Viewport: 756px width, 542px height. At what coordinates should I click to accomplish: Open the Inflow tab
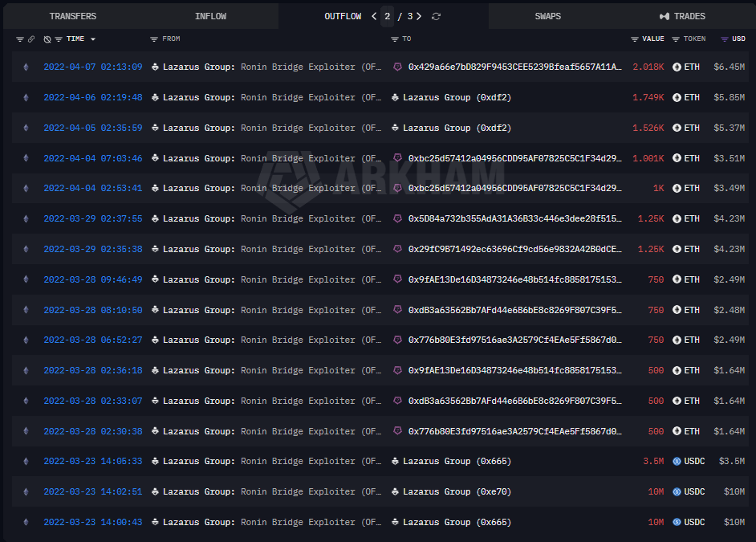pyautogui.click(x=210, y=16)
